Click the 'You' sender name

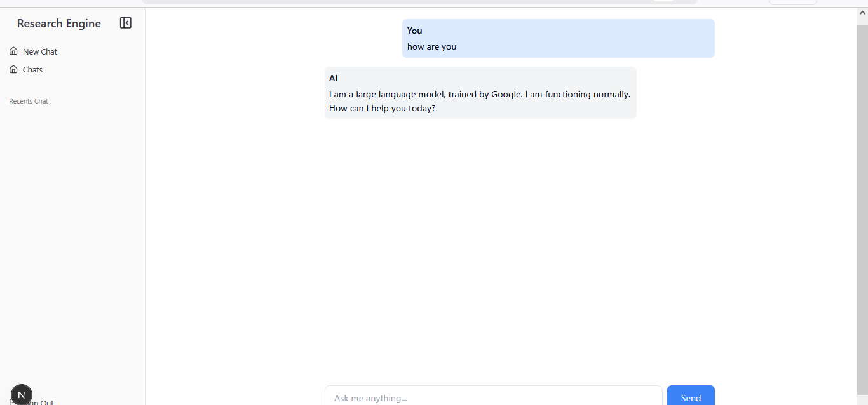click(414, 31)
